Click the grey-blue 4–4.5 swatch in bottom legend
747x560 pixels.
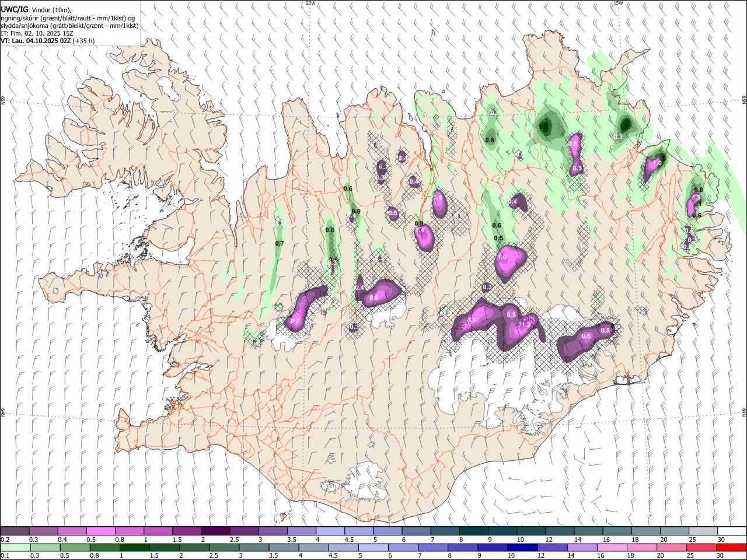[314, 547]
